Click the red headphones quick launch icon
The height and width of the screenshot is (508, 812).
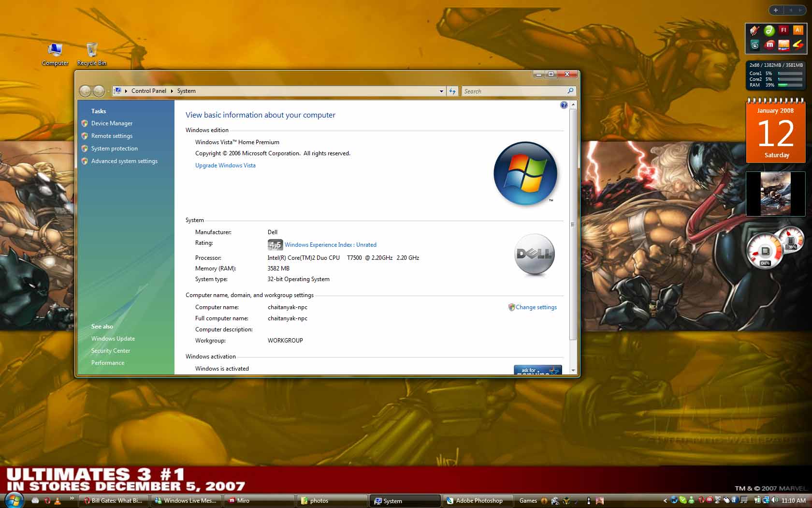pos(47,501)
